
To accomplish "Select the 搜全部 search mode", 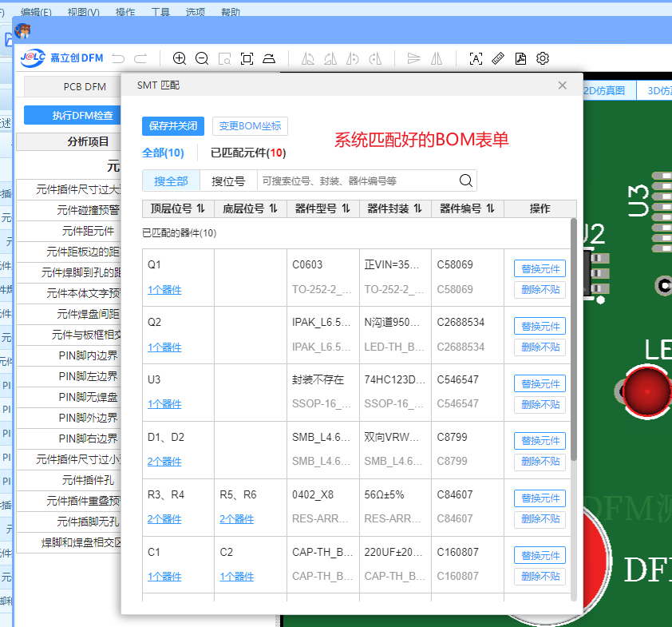I will 171,181.
